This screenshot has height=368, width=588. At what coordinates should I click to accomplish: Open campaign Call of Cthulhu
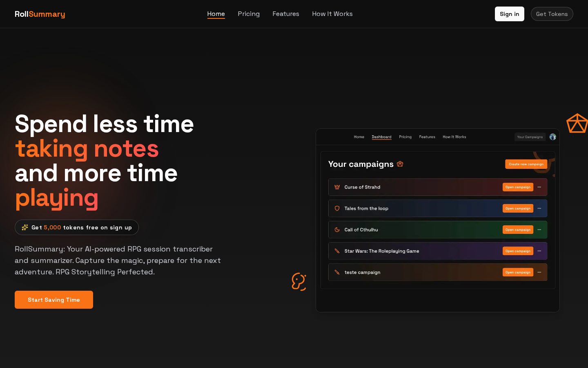518,230
